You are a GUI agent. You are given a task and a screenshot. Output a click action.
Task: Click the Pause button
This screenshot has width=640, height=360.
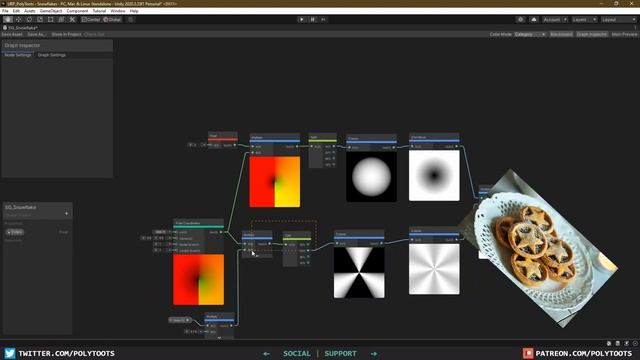click(x=313, y=20)
